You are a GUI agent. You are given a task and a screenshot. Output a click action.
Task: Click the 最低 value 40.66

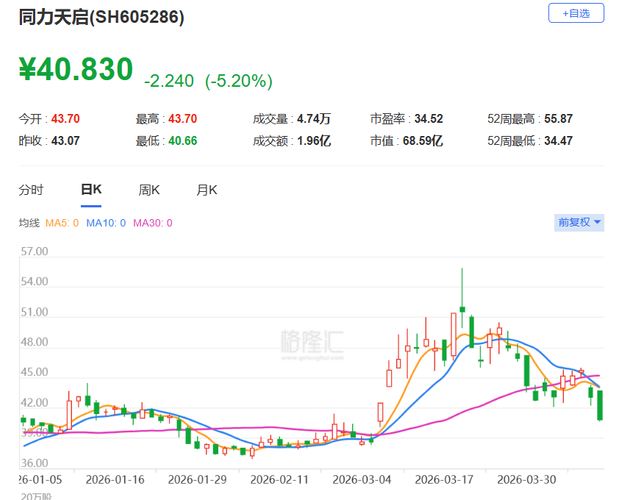[183, 141]
